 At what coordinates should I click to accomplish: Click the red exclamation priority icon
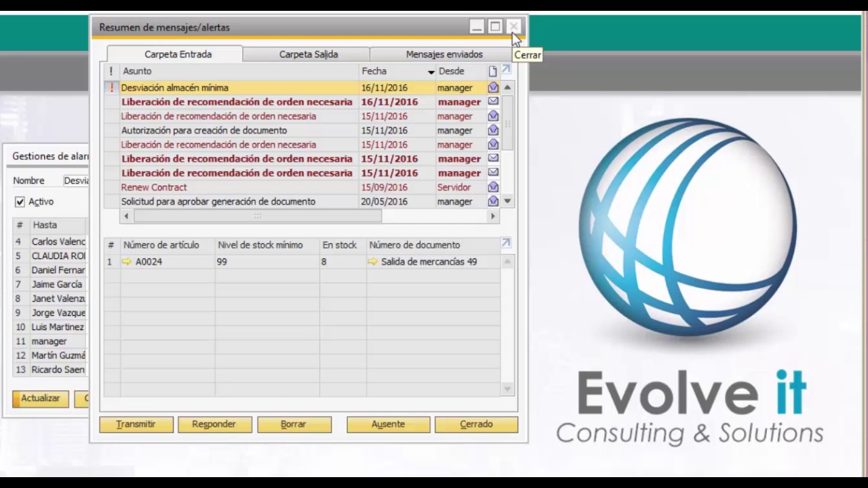point(111,87)
